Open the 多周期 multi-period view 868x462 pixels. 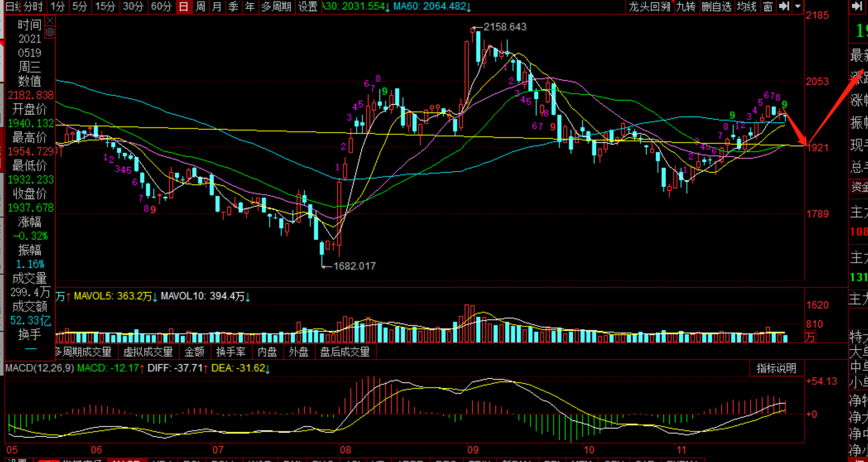[276, 7]
